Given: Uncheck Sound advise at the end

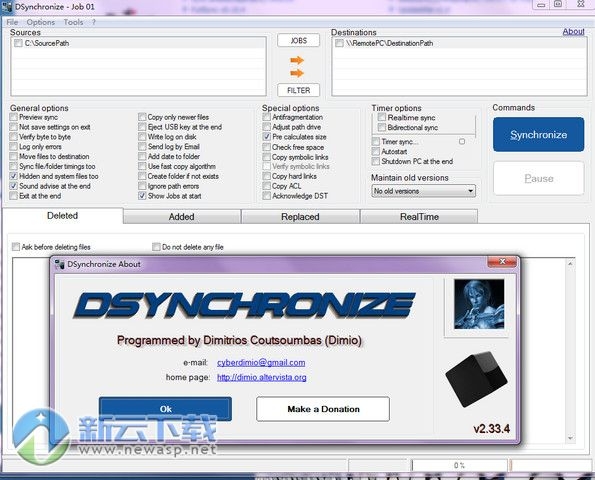Looking at the screenshot, I should (x=14, y=186).
